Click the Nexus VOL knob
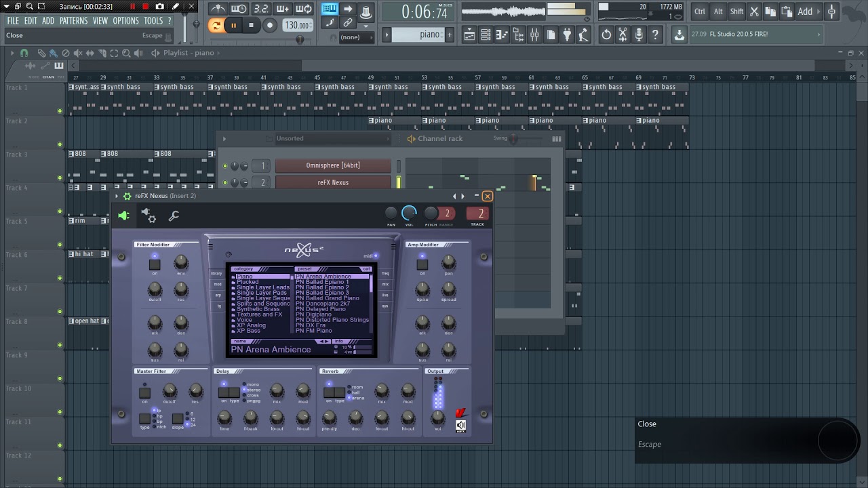The width and height of the screenshot is (868, 488). tap(409, 213)
